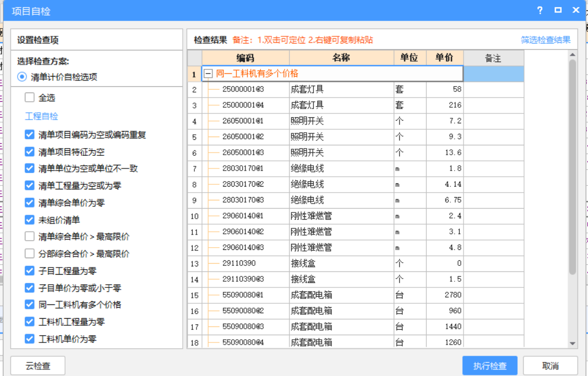Uncheck 清单项目编码为空或编码重复

tap(30, 134)
